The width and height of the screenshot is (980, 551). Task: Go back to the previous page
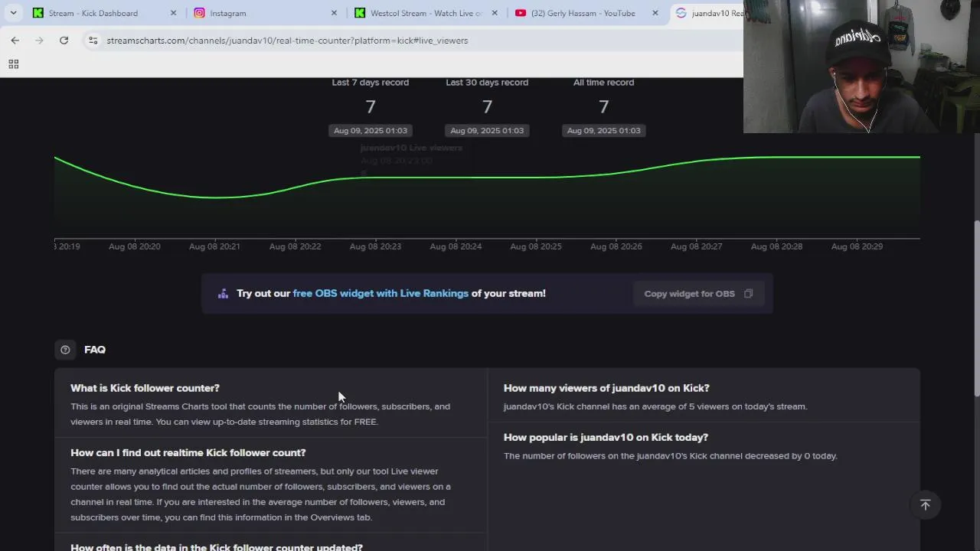pos(15,41)
